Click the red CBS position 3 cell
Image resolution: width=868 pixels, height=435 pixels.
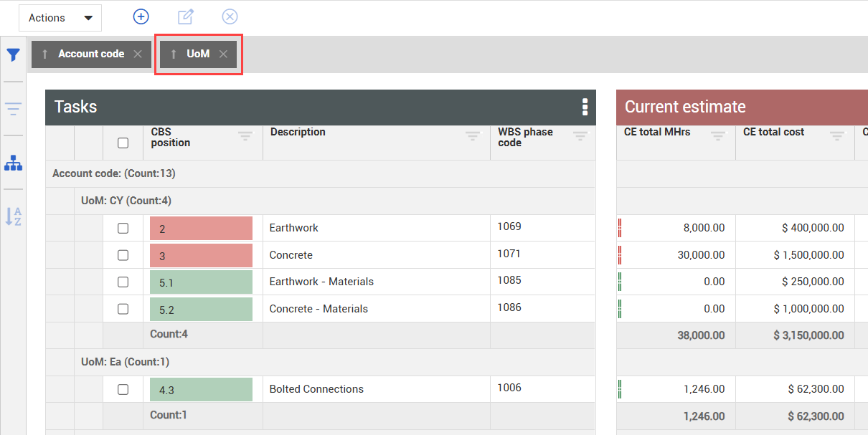point(201,256)
